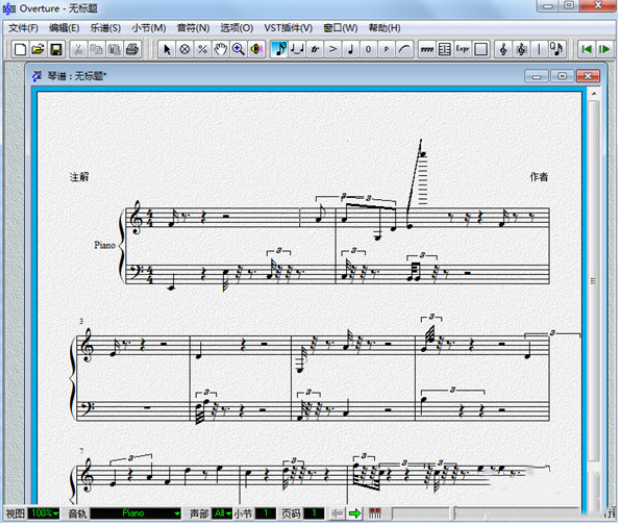
Task: Select the eraser tool in toolbar
Action: point(185,48)
